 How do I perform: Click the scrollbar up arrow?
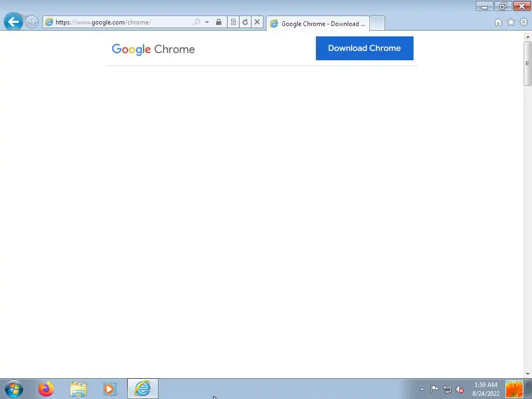(527, 36)
